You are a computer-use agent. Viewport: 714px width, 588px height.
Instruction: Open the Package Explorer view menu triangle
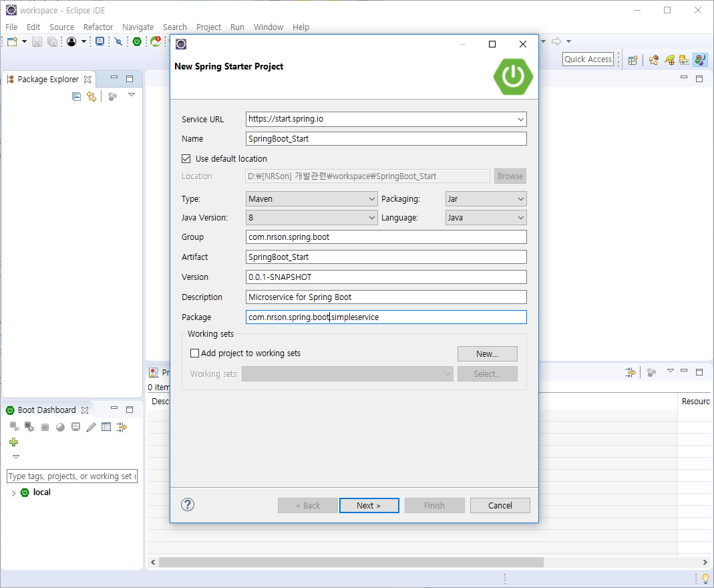pos(131,95)
